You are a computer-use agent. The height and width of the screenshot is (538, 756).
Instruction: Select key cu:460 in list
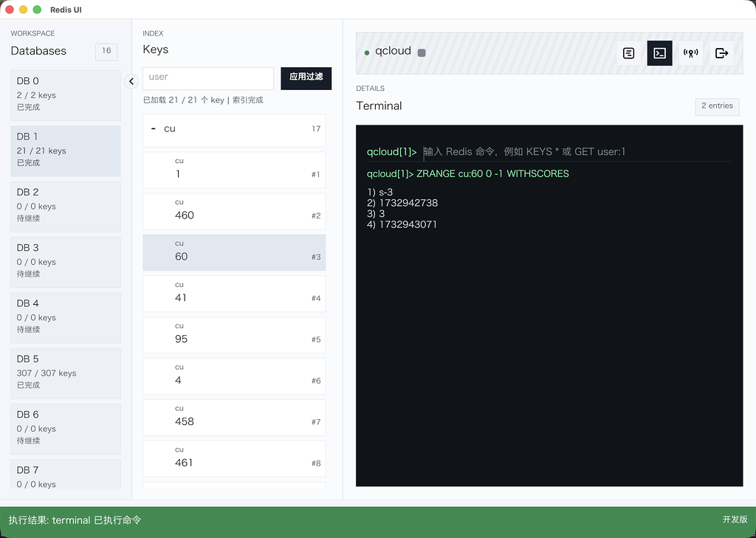point(233,211)
